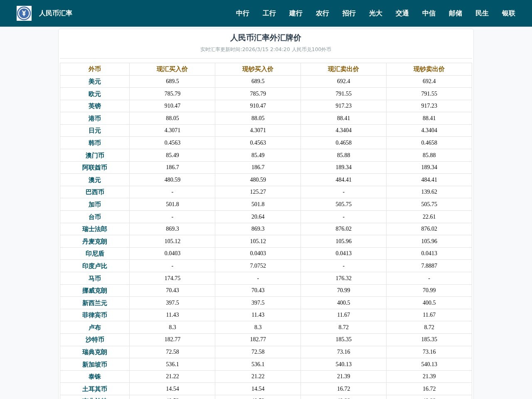Select 瑞士法郎 from the table
This screenshot has width=532, height=399.
(94, 229)
